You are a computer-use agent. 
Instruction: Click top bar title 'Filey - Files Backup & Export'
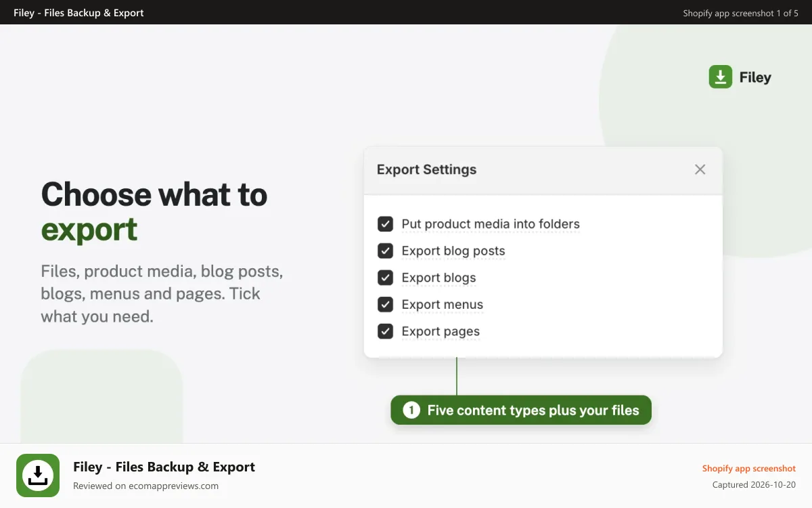78,13
